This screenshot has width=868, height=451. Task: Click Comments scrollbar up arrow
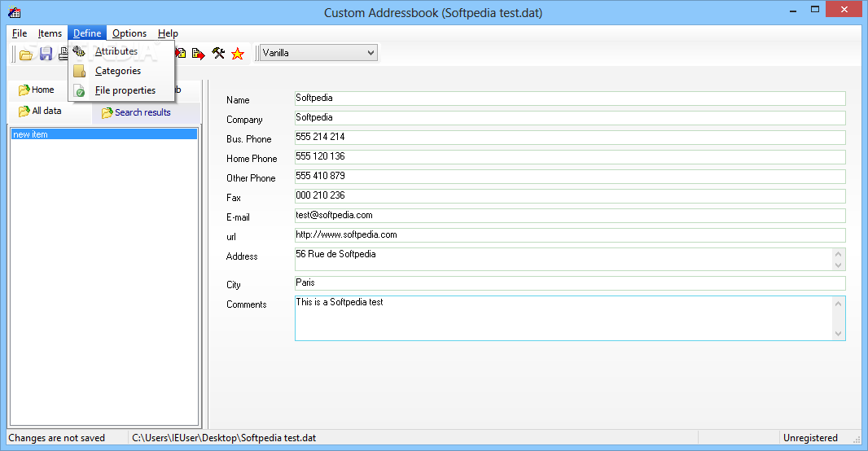click(x=838, y=304)
